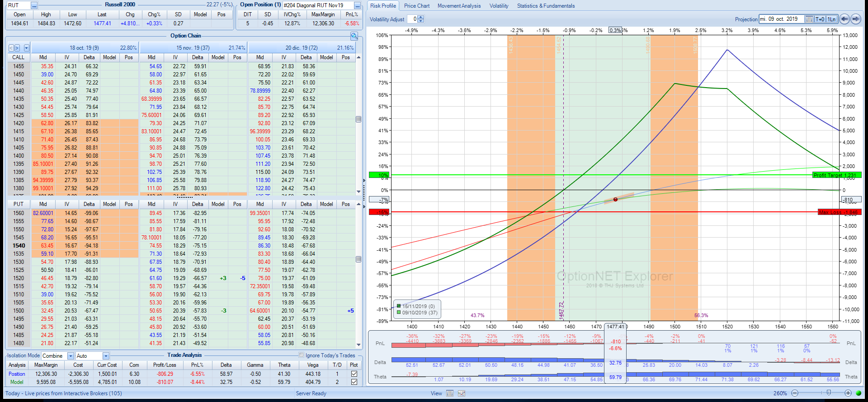Image resolution: width=868 pixels, height=402 pixels.
Task: Uncheck Plot checkbox for Model row
Action: coord(354,382)
